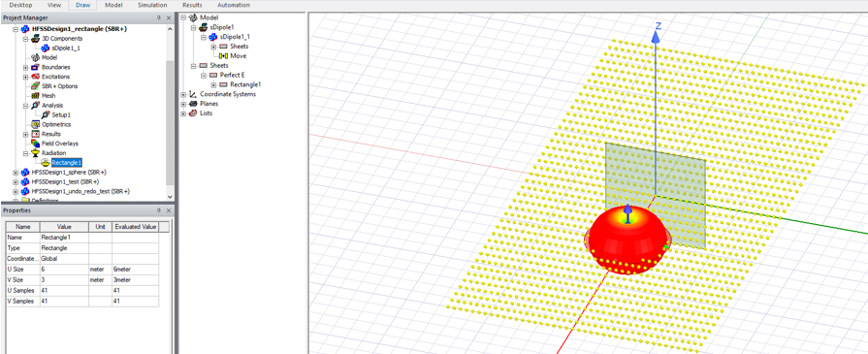Screen dimensions: 868x354
Task: Close the Properties panel
Action: [169, 210]
